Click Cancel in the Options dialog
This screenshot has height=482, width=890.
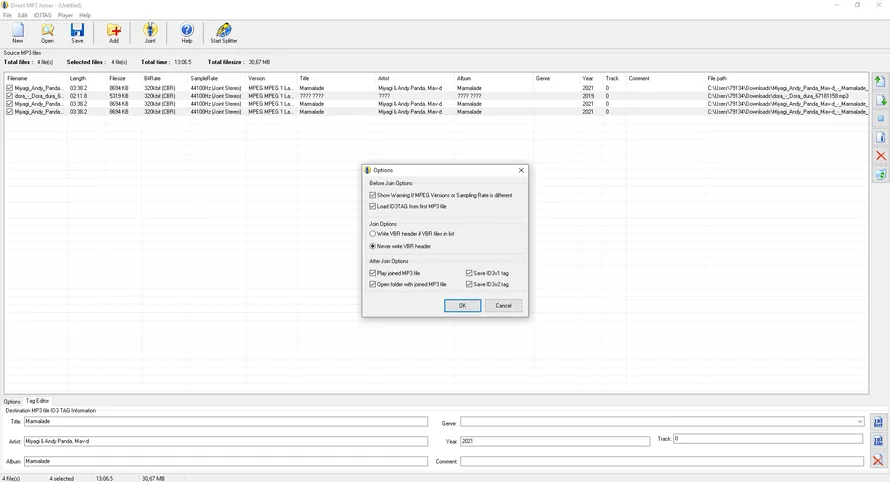pyautogui.click(x=503, y=305)
